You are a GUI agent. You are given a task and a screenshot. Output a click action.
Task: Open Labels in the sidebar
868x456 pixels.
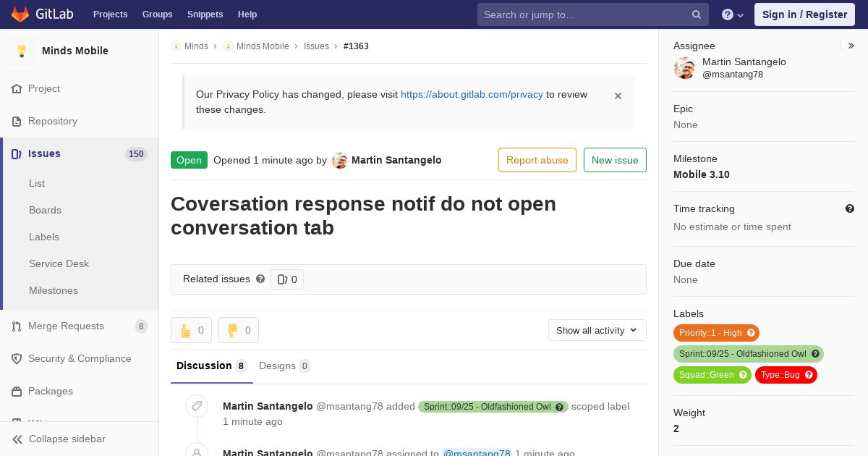click(44, 237)
